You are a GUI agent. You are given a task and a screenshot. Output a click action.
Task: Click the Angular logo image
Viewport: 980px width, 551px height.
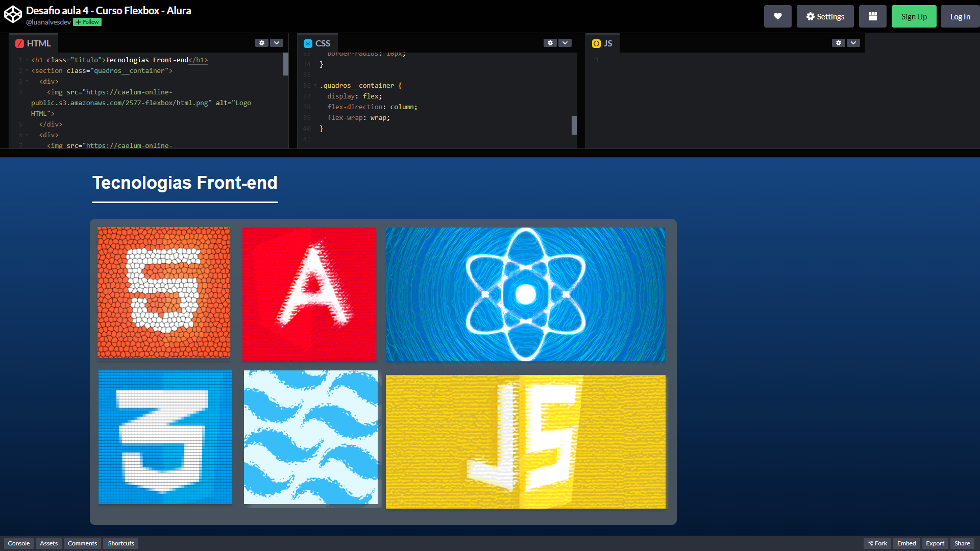[x=309, y=294]
